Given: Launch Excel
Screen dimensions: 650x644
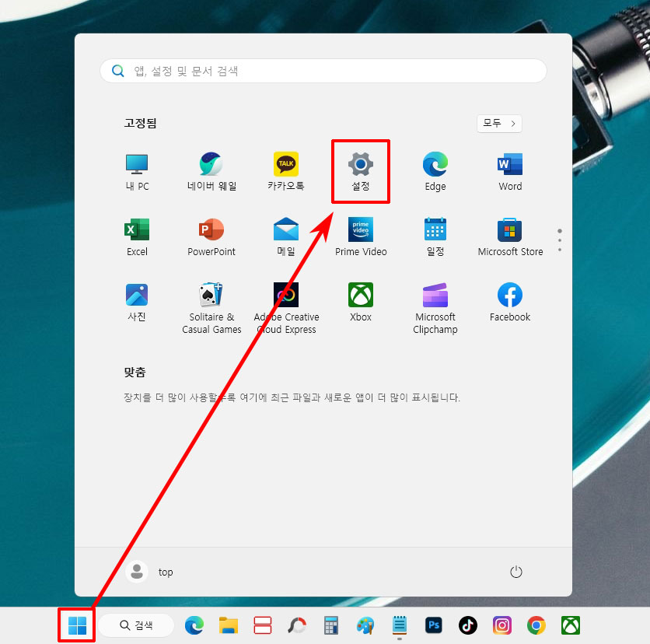Looking at the screenshot, I should (136, 229).
